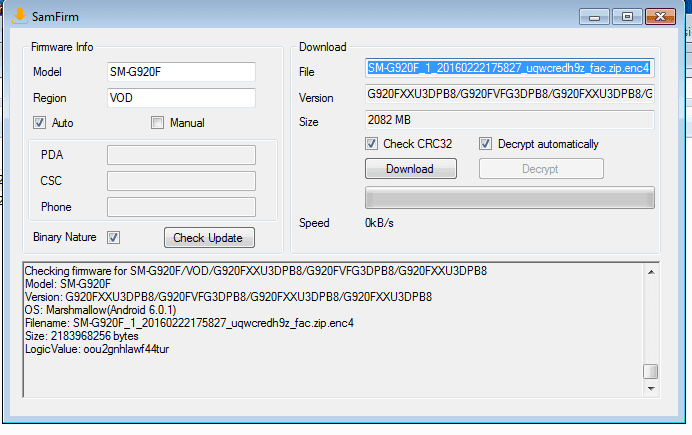Click the 'Filename:' log line

[x=189, y=323]
